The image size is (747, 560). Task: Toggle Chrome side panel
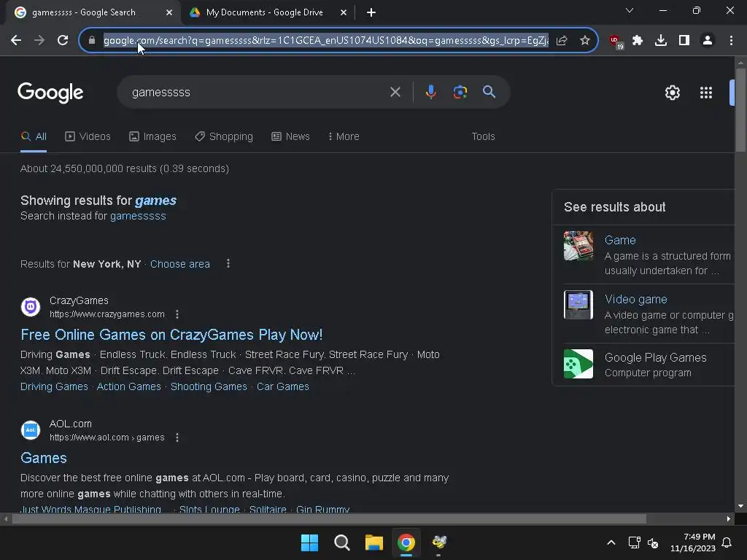click(x=684, y=41)
